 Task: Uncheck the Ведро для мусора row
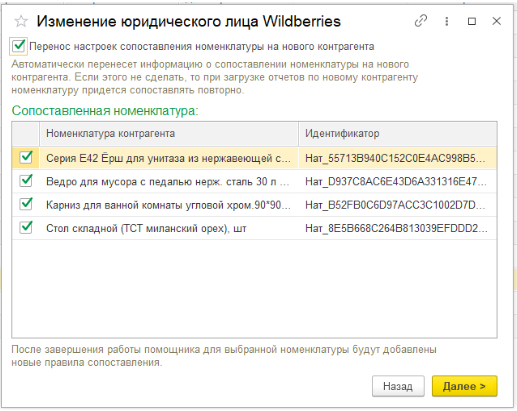click(26, 181)
